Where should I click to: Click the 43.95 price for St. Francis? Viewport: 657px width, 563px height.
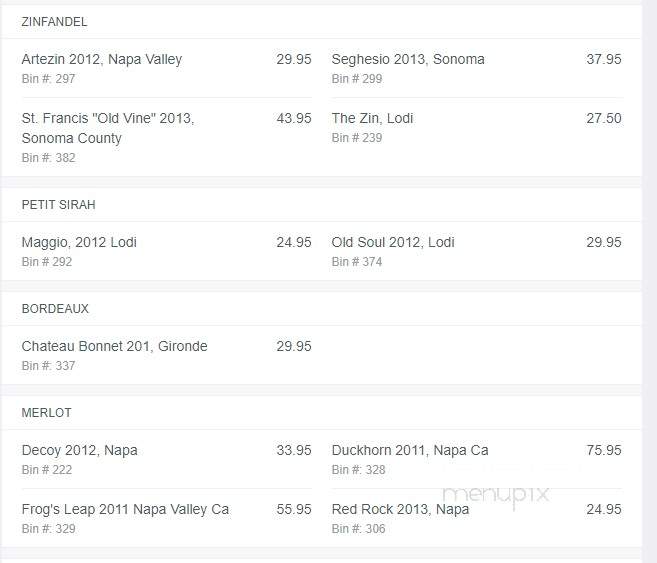click(x=294, y=119)
